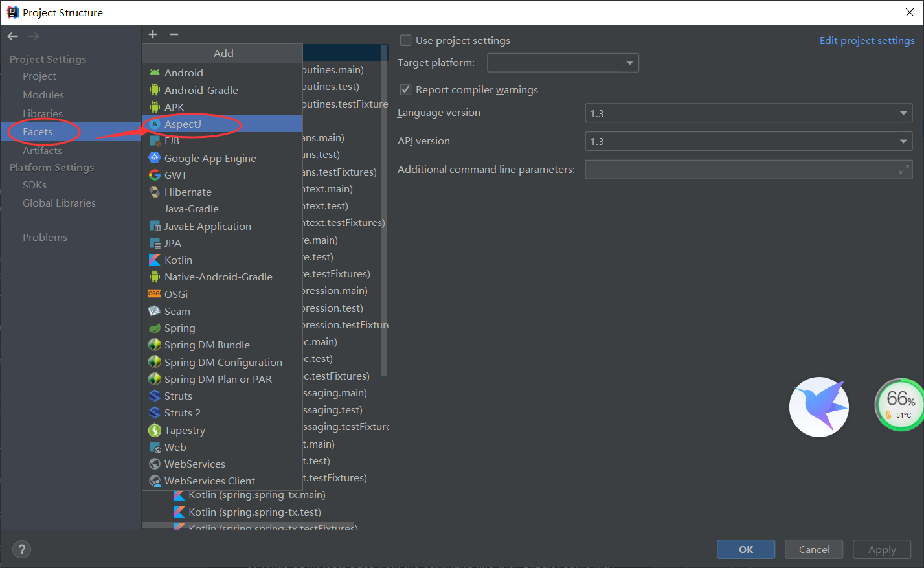Disable Report compiler warnings

pos(405,89)
